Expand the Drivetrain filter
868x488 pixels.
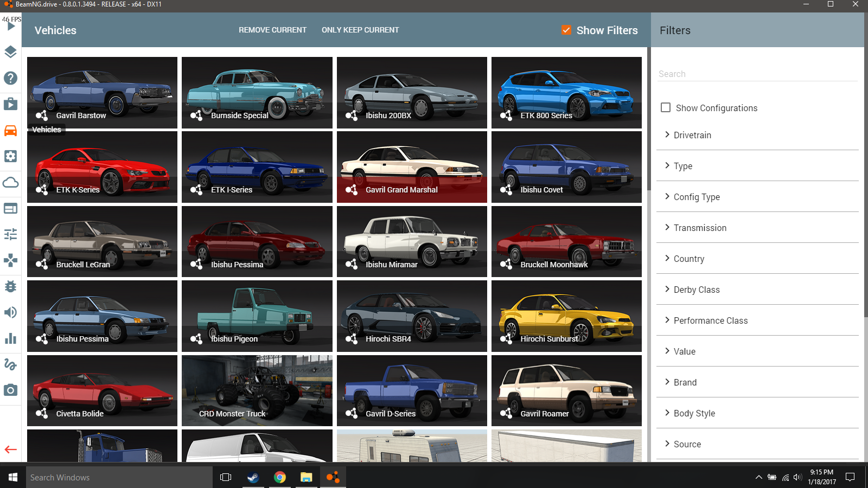pyautogui.click(x=692, y=135)
